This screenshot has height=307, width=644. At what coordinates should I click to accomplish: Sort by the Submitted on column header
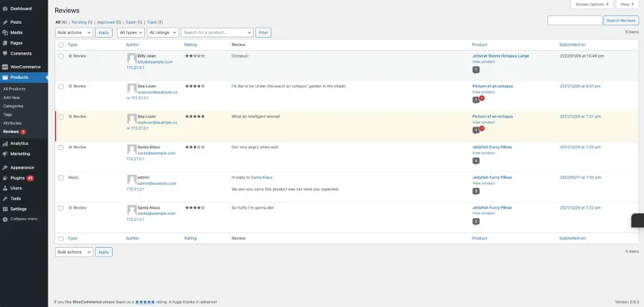click(572, 45)
